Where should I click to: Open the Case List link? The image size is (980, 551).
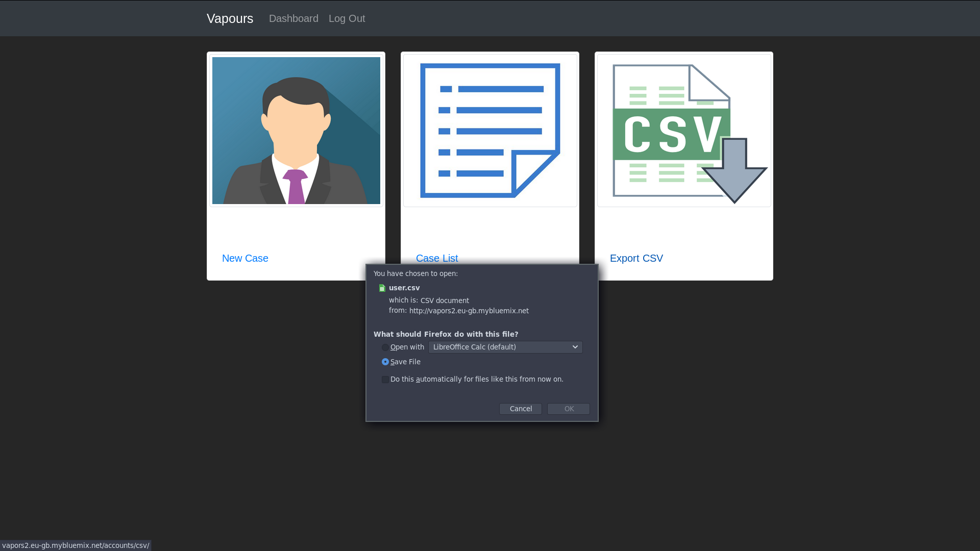[437, 258]
